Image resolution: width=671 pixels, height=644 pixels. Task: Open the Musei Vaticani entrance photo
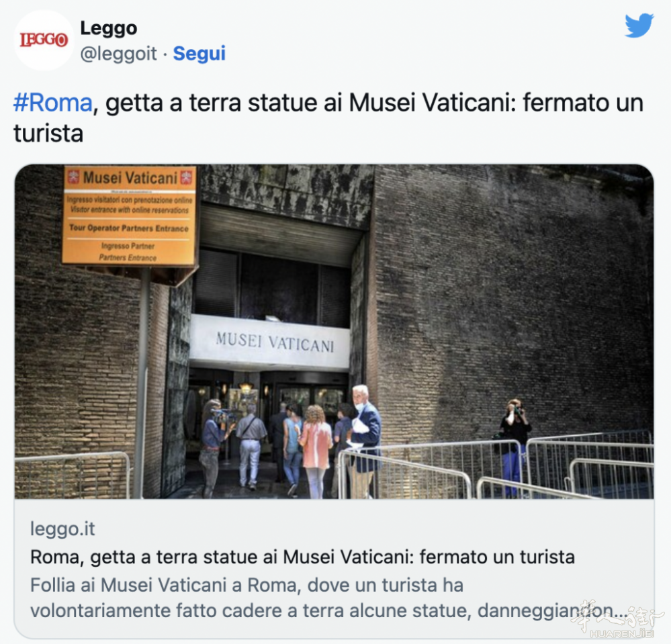[334, 332]
